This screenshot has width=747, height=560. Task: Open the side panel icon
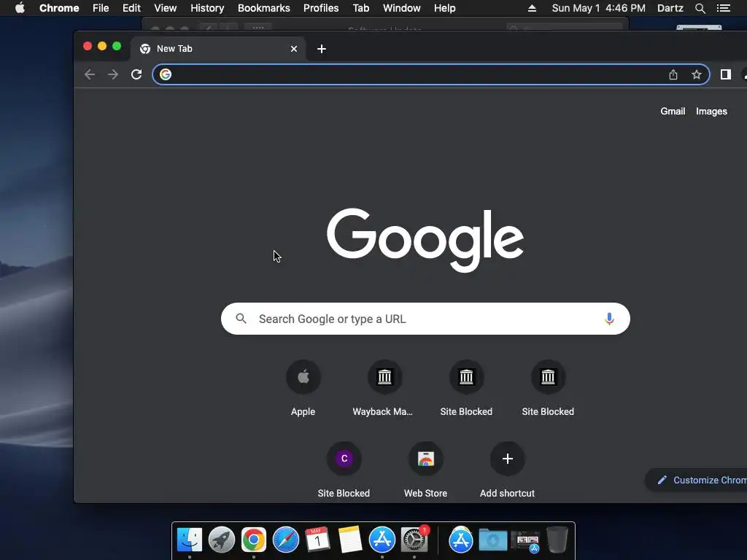point(726,74)
